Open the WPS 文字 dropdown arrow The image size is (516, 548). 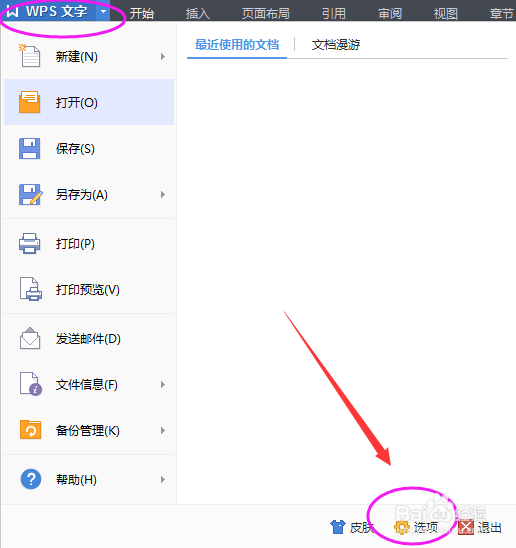click(103, 12)
